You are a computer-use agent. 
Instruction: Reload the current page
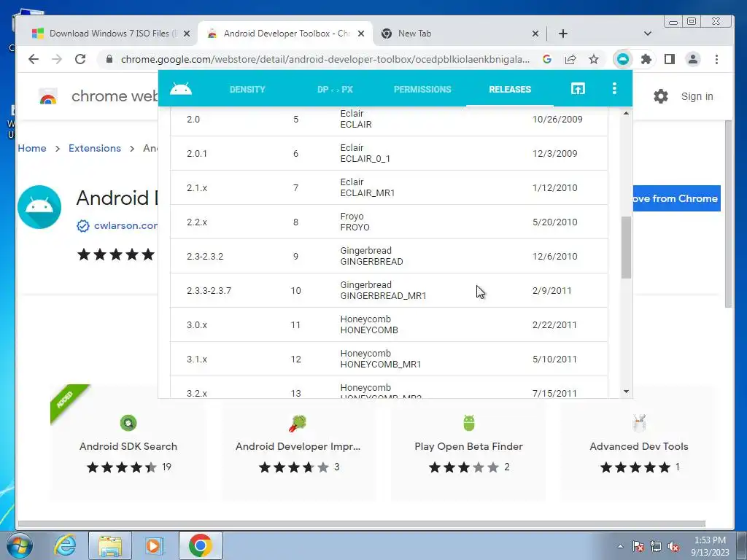80,59
